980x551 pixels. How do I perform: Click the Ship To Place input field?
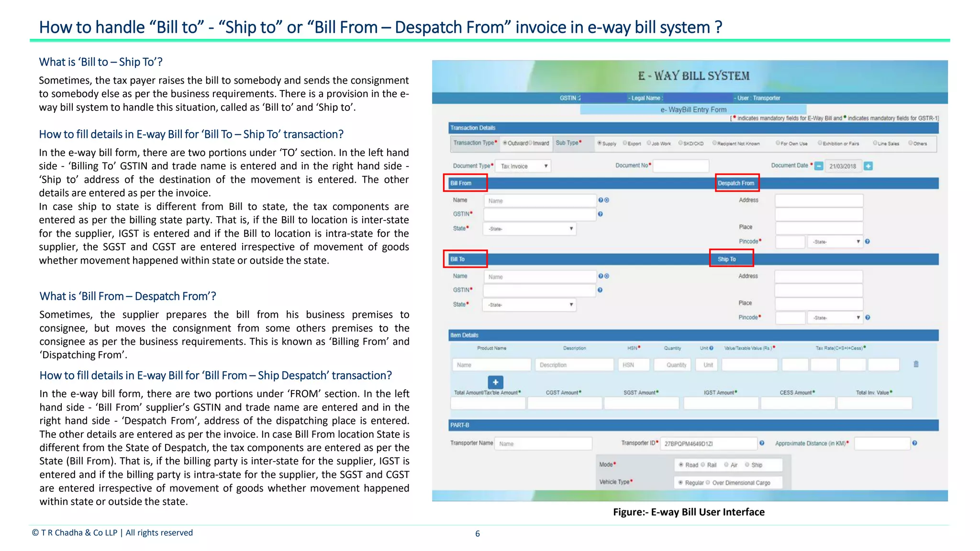tap(819, 303)
